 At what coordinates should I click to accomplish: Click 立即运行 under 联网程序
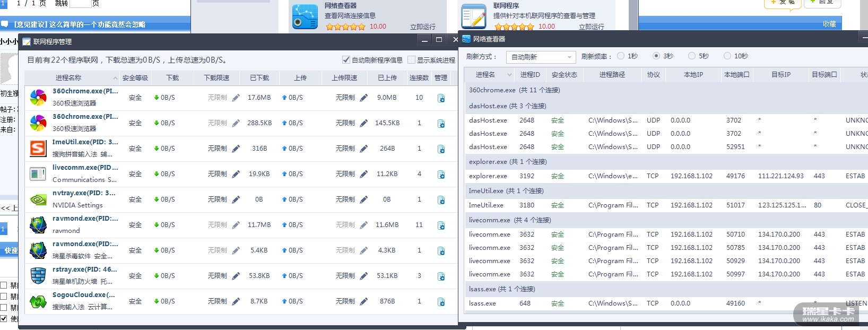(591, 27)
